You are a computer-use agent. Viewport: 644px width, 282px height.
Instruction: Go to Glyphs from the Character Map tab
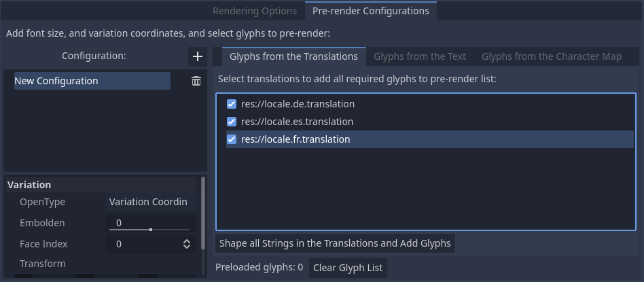(x=551, y=56)
